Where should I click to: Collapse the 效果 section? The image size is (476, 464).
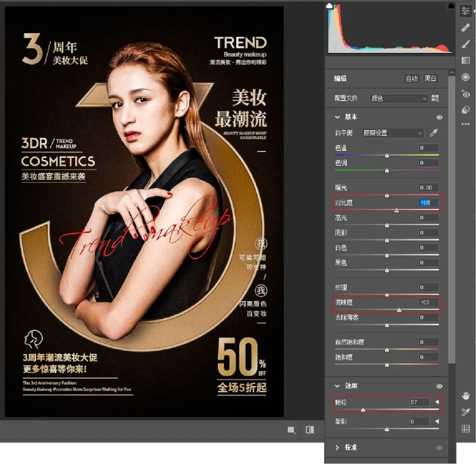pyautogui.click(x=338, y=386)
